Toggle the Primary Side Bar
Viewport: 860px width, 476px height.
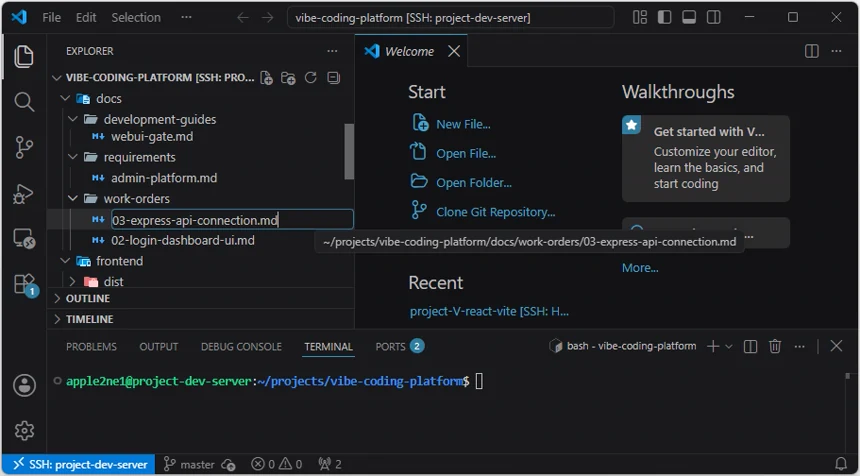coord(665,18)
